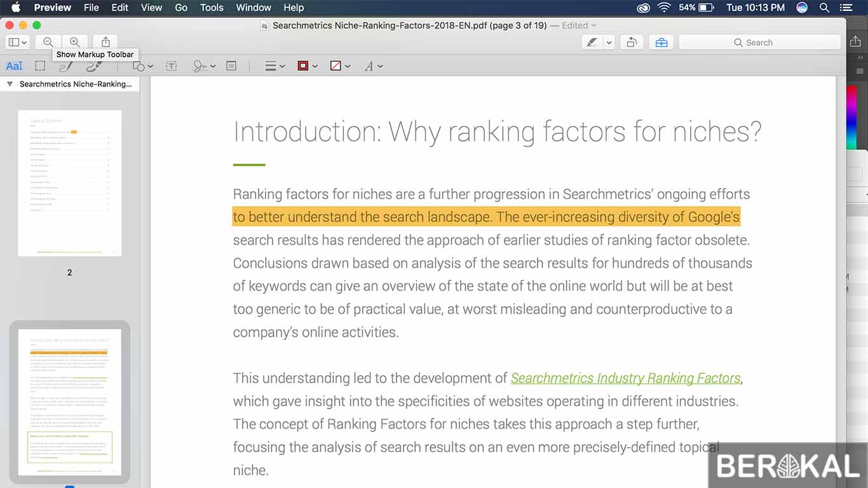Open the highlight color dropdown arrow
Screen dimensions: 868x488
click(609, 43)
